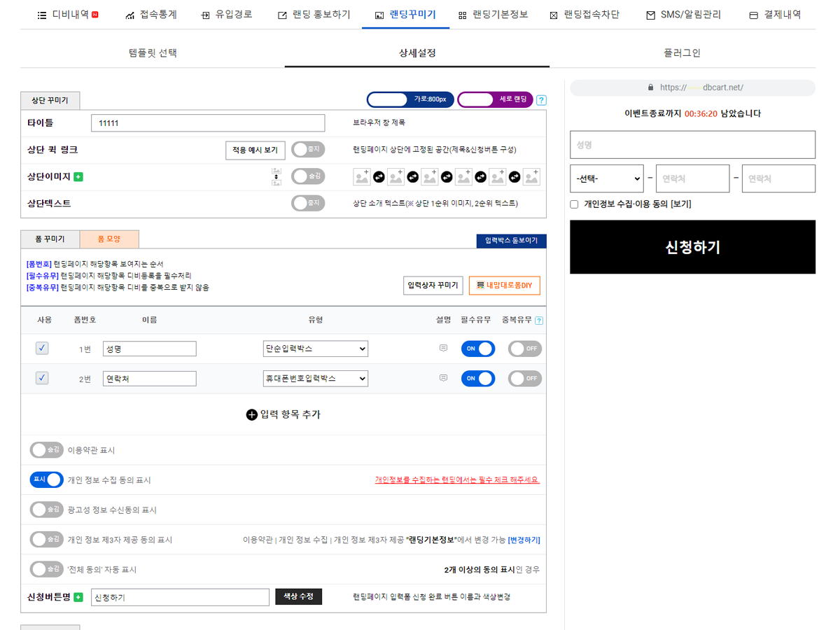Click the sixth image upload slot
The height and width of the screenshot is (630, 840).
[x=531, y=177]
